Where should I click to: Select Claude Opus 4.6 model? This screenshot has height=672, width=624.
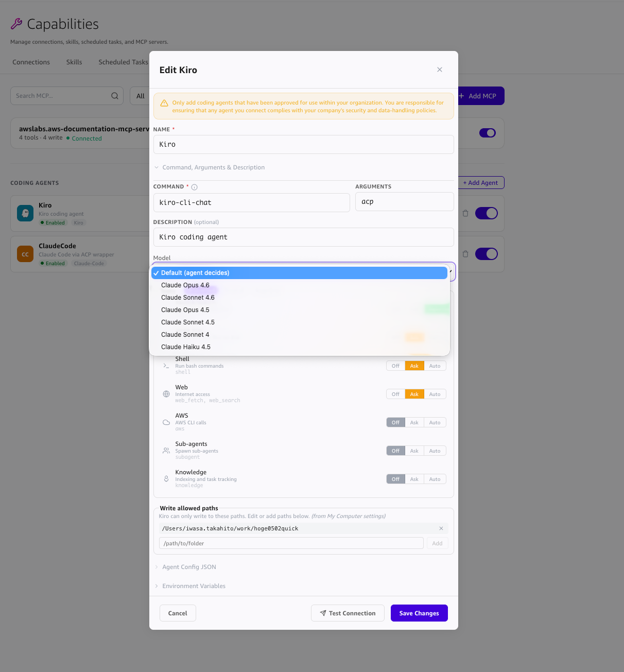(299, 285)
